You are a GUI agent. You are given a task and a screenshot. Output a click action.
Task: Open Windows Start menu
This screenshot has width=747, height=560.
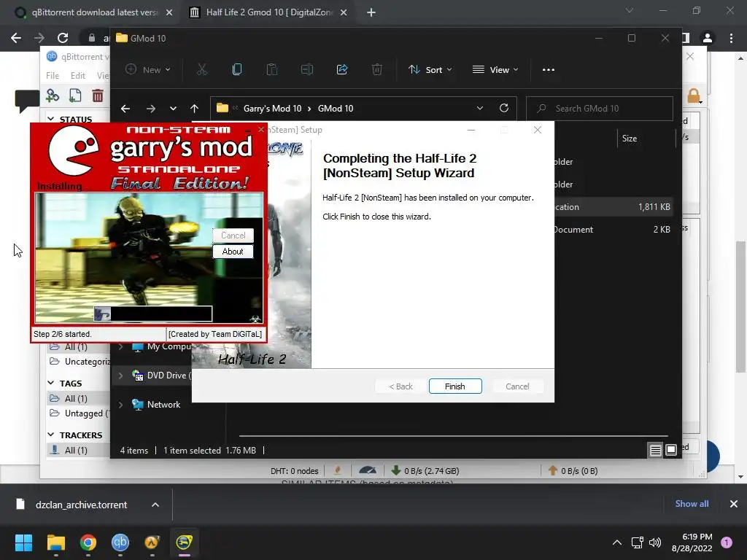pyautogui.click(x=23, y=542)
